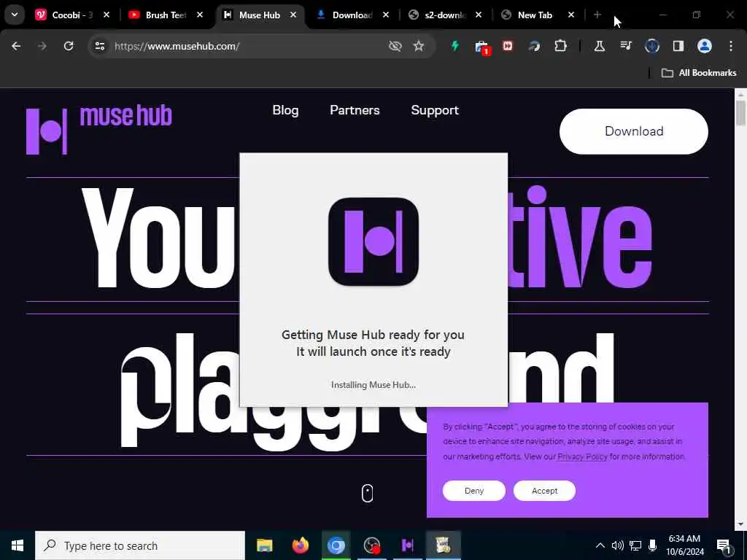Click the Muse Hub logo on the page
The image size is (747, 560).
(x=98, y=130)
